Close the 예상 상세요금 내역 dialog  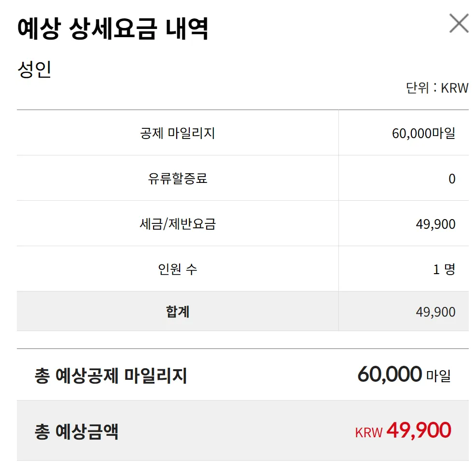click(x=459, y=23)
